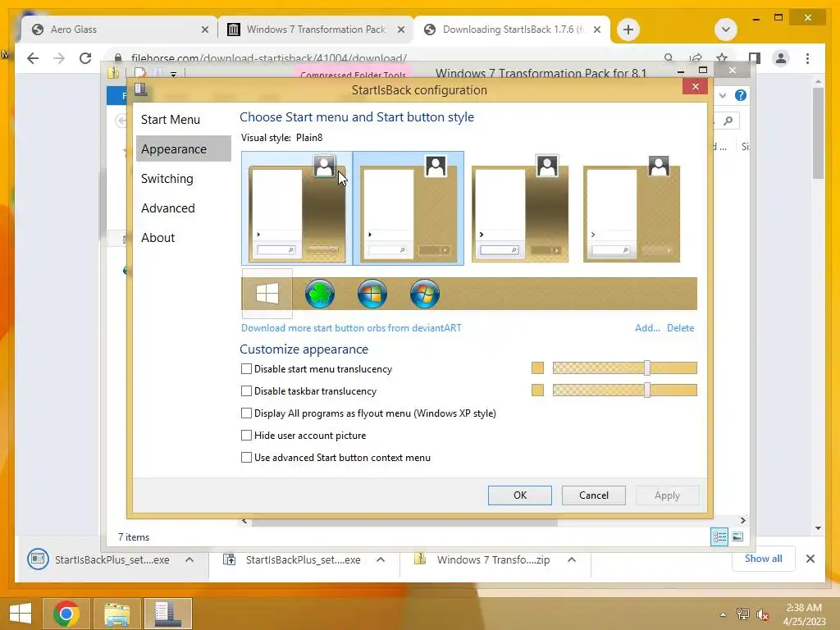Select the flat Windows 8 logo start button
The height and width of the screenshot is (630, 840).
(x=267, y=294)
